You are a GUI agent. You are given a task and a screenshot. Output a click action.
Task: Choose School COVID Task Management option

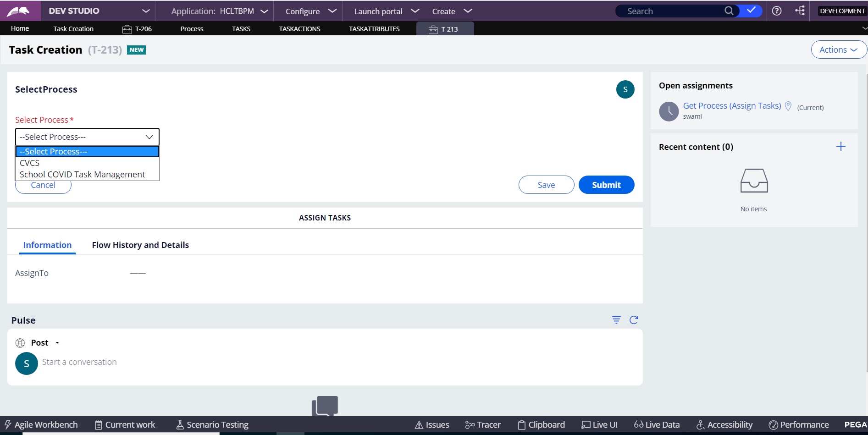click(87, 174)
